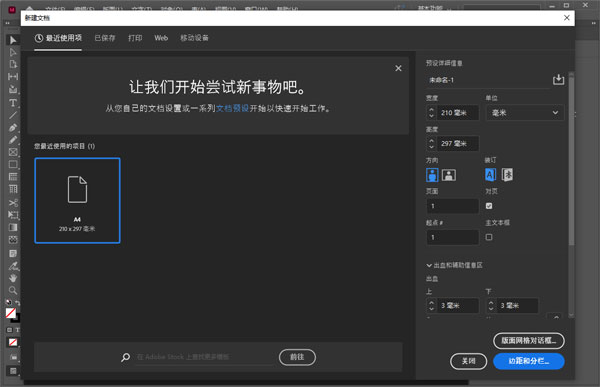
Task: Open the 文档预设 link
Action: 233,109
